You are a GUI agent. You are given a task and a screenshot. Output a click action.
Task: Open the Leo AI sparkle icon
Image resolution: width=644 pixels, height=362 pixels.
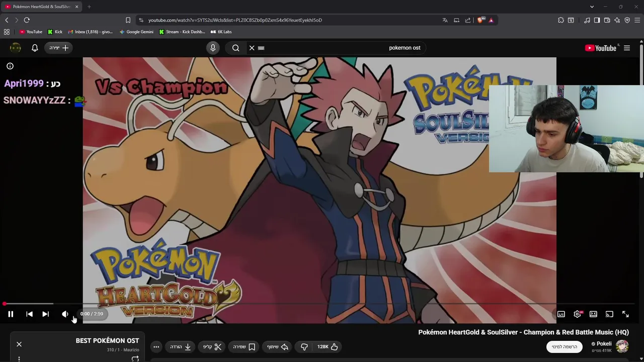[617, 20]
